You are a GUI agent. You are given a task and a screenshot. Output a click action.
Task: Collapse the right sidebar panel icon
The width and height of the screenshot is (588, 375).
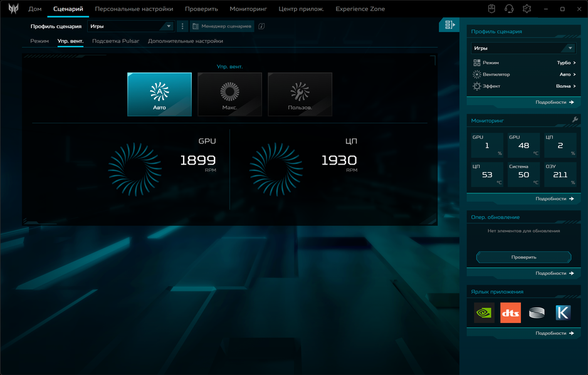[449, 25]
